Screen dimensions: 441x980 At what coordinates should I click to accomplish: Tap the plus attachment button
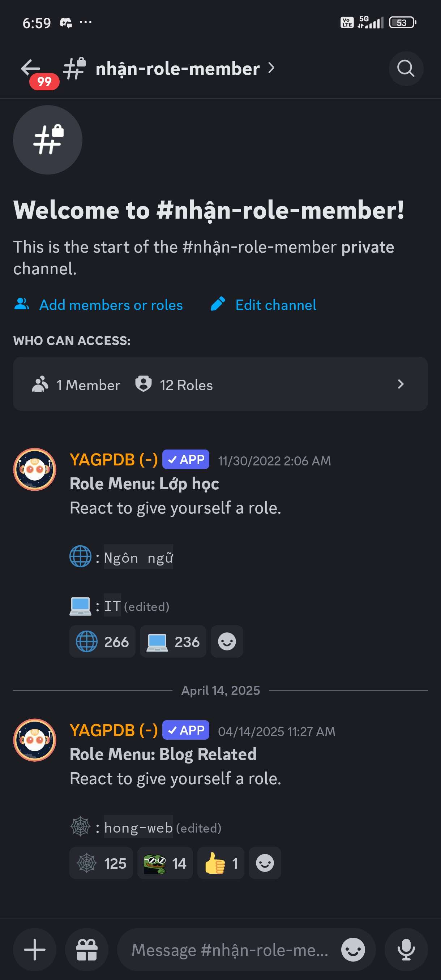click(x=35, y=950)
